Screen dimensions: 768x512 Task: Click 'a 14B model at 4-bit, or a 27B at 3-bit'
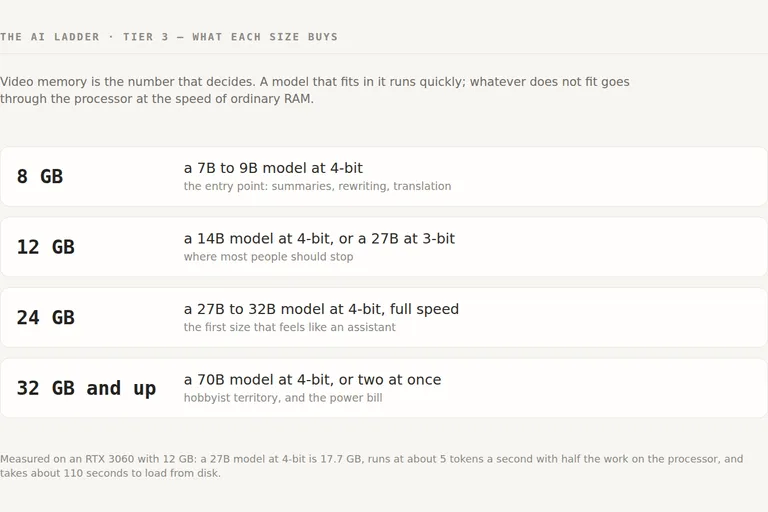(319, 239)
